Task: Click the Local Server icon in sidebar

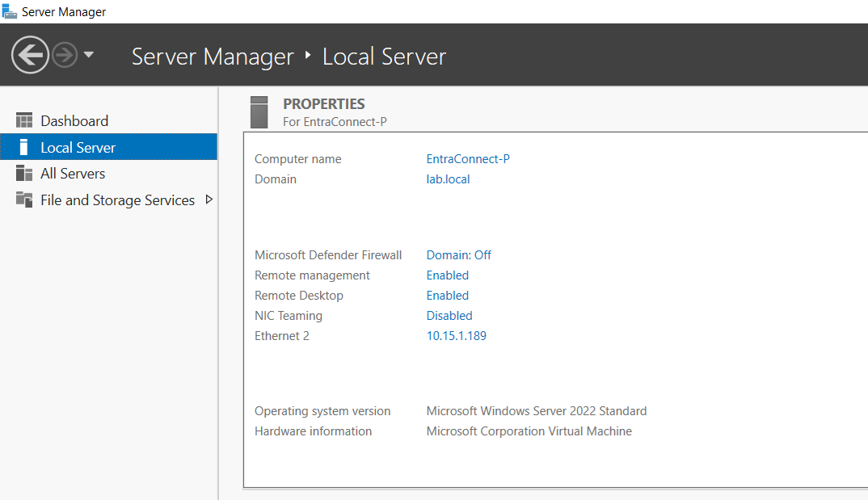Action: [x=23, y=147]
